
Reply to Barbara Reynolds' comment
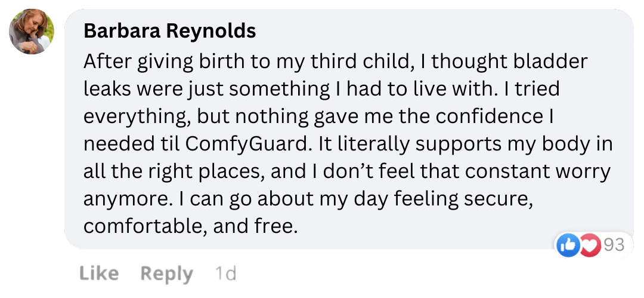tap(166, 274)
